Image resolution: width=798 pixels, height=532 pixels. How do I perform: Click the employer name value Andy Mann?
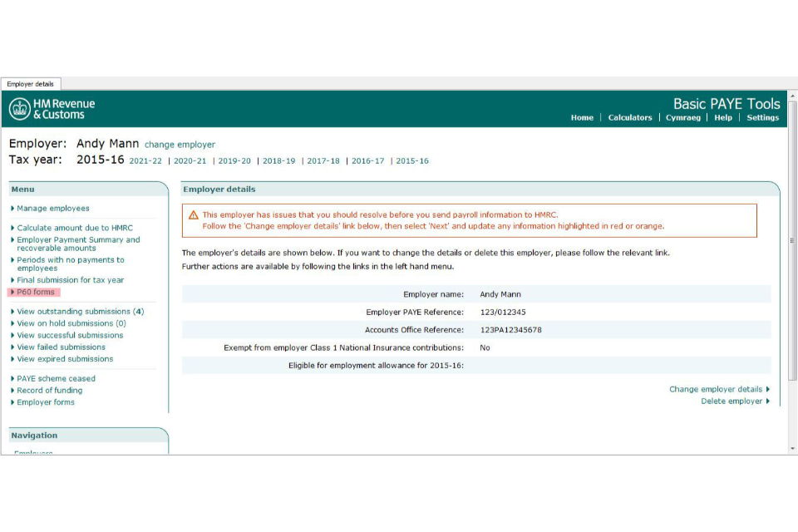pos(500,294)
